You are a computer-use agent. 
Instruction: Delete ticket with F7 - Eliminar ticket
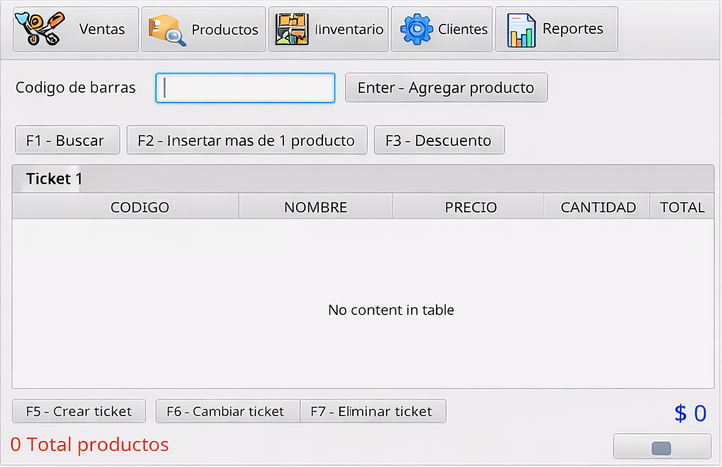click(x=372, y=411)
